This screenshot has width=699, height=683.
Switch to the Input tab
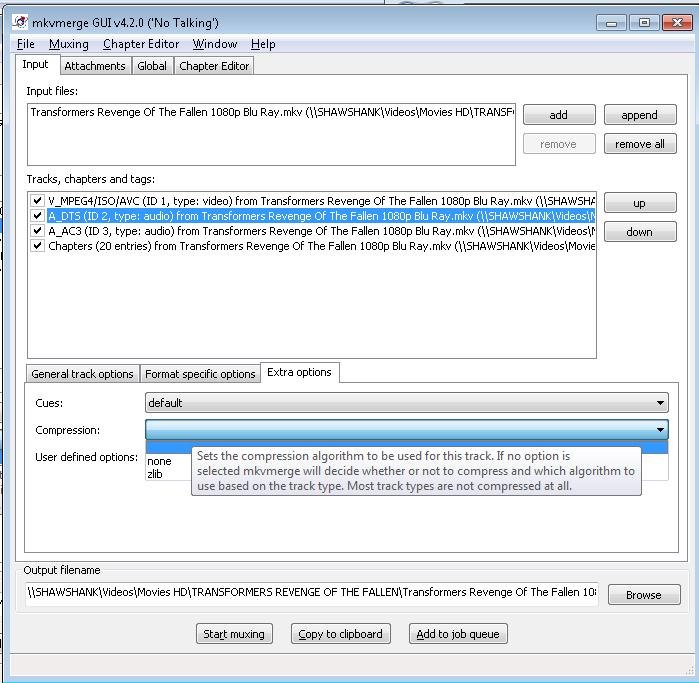(x=35, y=65)
